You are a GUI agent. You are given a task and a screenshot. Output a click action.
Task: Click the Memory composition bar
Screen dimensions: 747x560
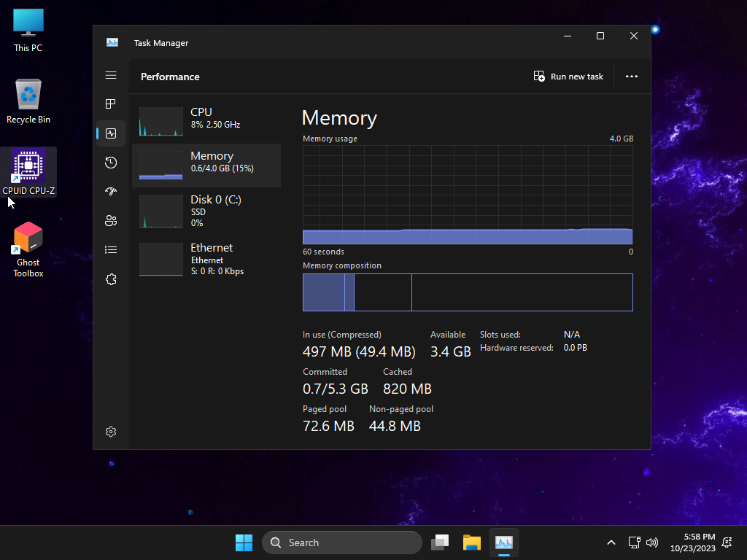click(468, 292)
